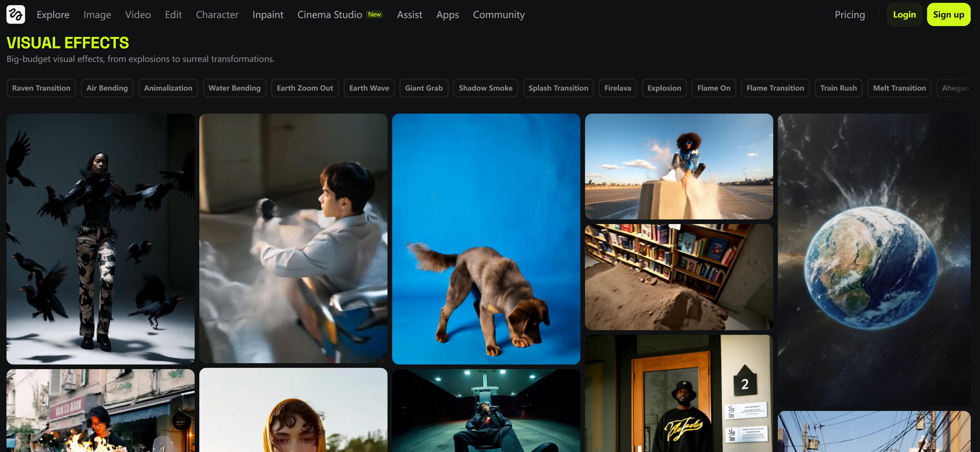Pick the Splash Transition tag

(x=558, y=88)
